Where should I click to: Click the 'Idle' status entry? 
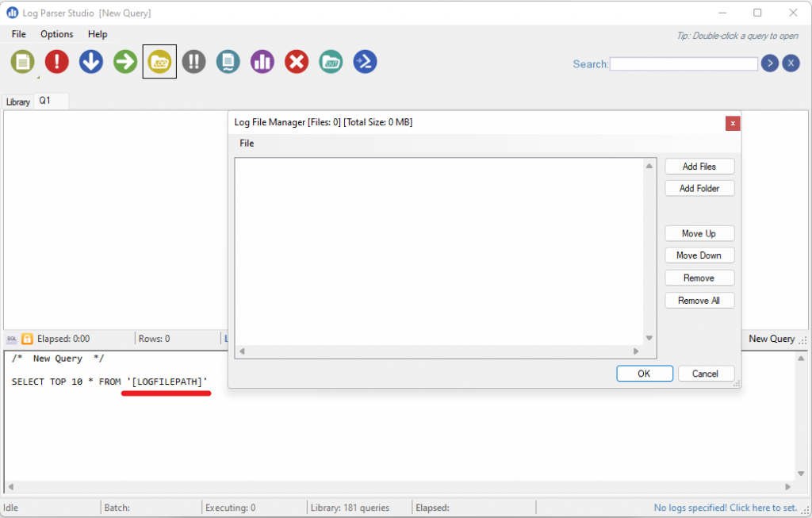point(11,508)
